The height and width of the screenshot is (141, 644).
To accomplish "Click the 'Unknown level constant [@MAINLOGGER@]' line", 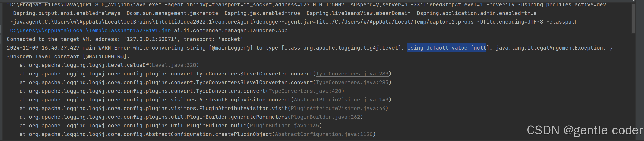I will coord(70,56).
